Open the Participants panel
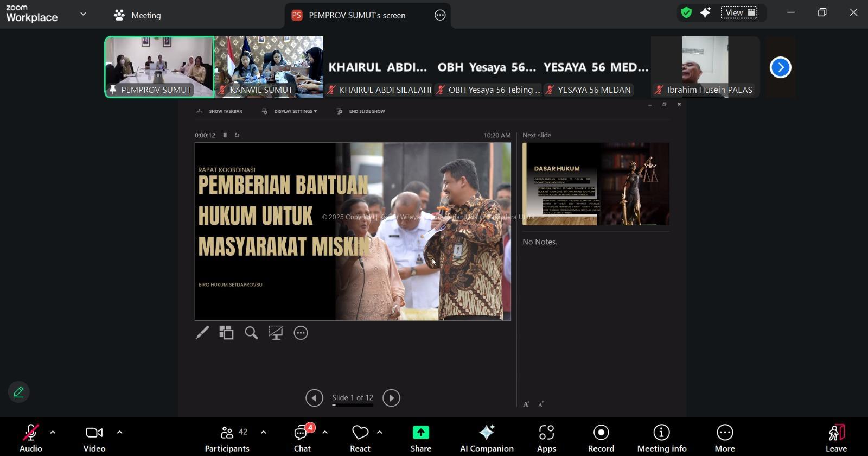 coord(227,439)
